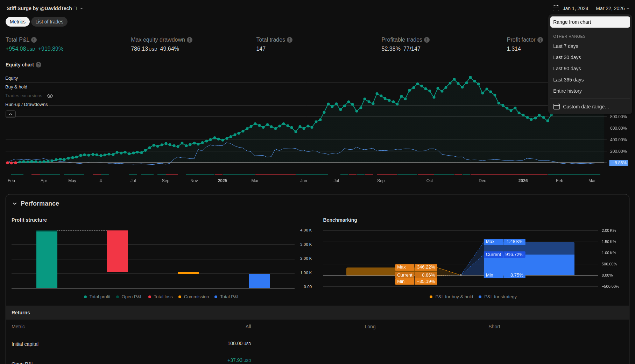The height and width of the screenshot is (364, 635).
Task: Click the Total loss legend swatch
Action: (150, 297)
